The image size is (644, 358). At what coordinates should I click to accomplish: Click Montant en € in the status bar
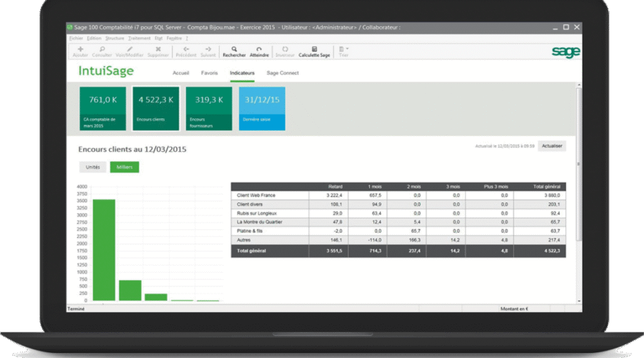[x=514, y=309]
